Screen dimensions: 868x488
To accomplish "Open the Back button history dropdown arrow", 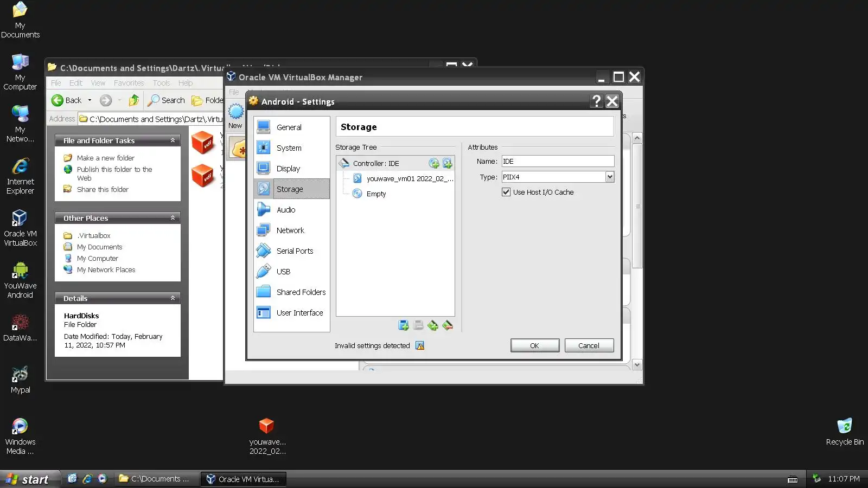I will (90, 100).
